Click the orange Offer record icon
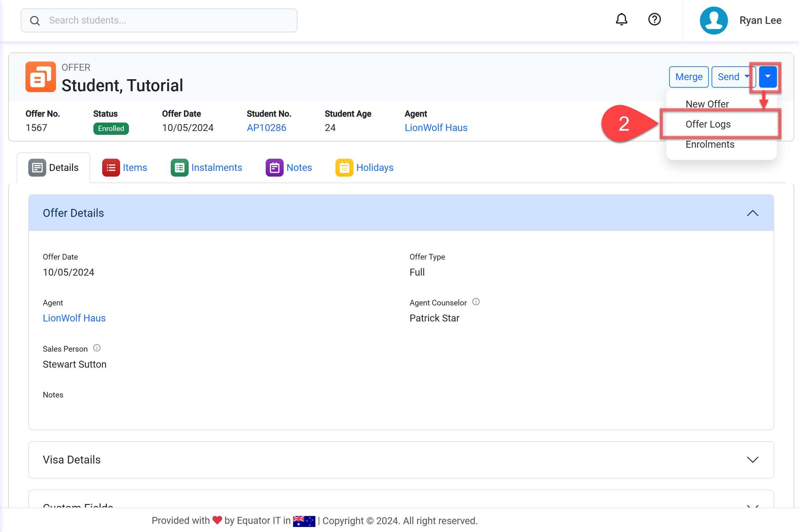 (40, 77)
